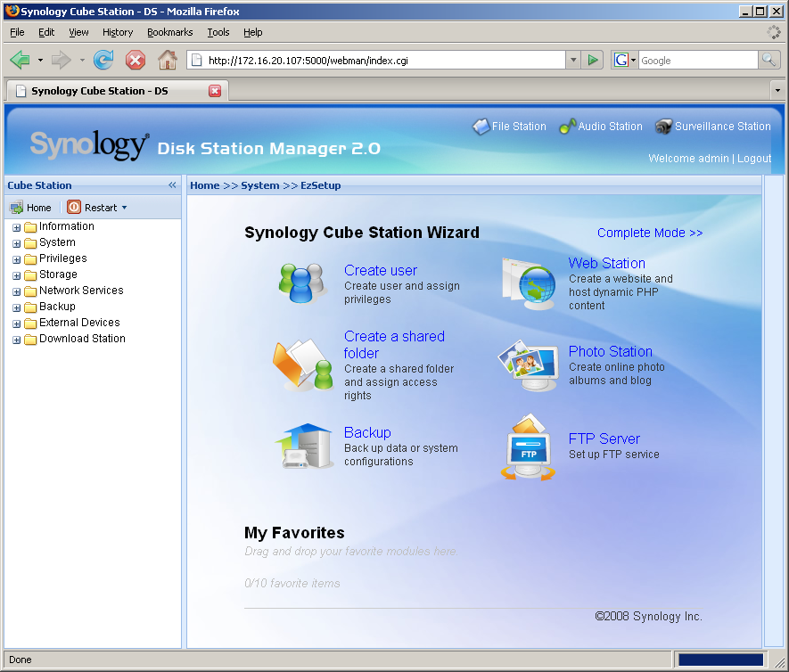Click the Backup wizard link
The width and height of the screenshot is (789, 672).
pyautogui.click(x=367, y=432)
